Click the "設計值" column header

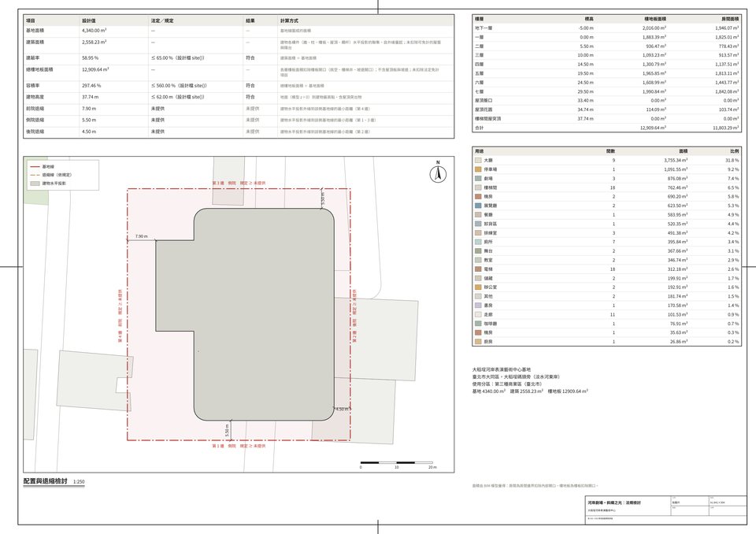[89, 20]
